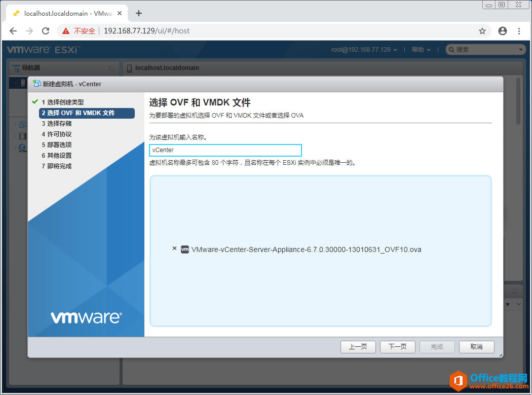
Task: Click the 80-character name limit note
Action: click(x=253, y=163)
